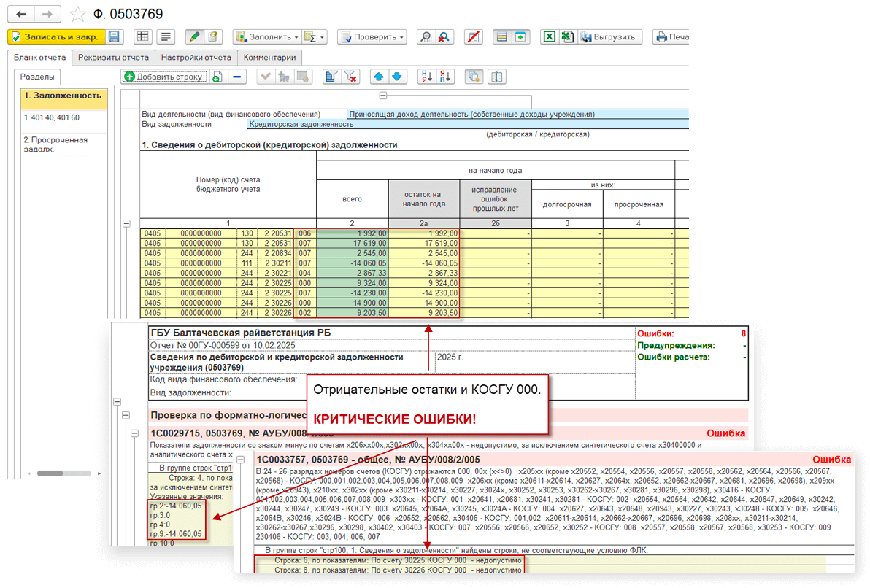Click the save diskette icon
The image size is (870, 588).
114,36
